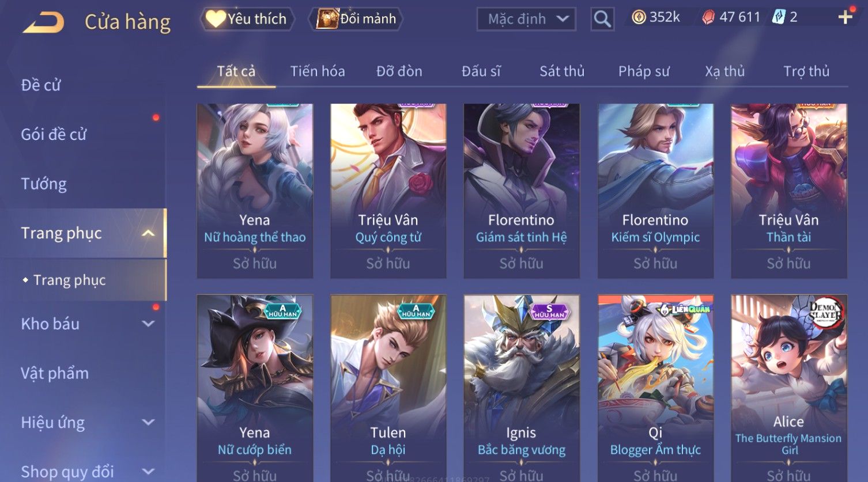Viewport: 868px width, 482px height.
Task: Select the Tiến hóa tab
Action: [x=318, y=71]
